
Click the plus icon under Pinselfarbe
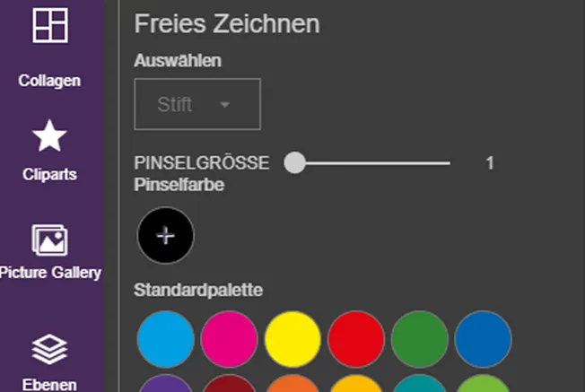click(x=165, y=235)
